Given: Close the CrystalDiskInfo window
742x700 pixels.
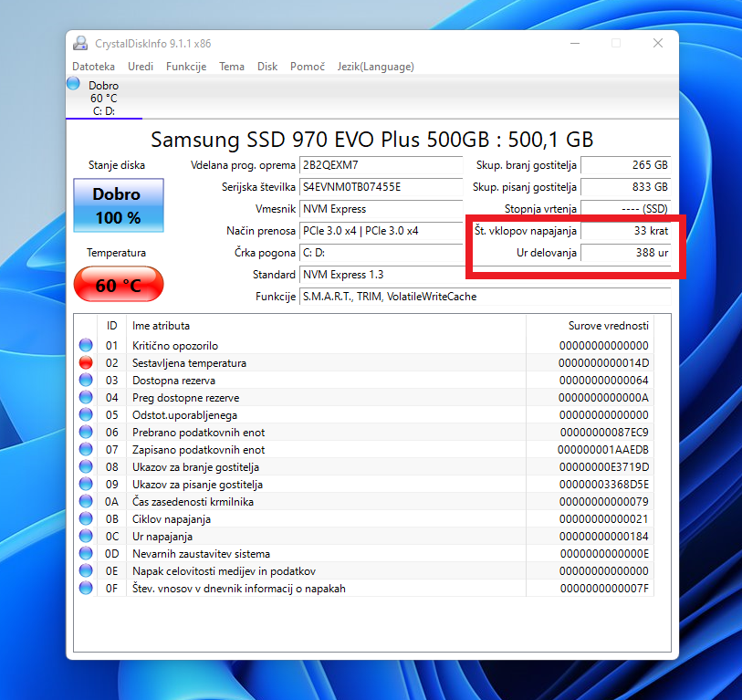Looking at the screenshot, I should pyautogui.click(x=658, y=43).
